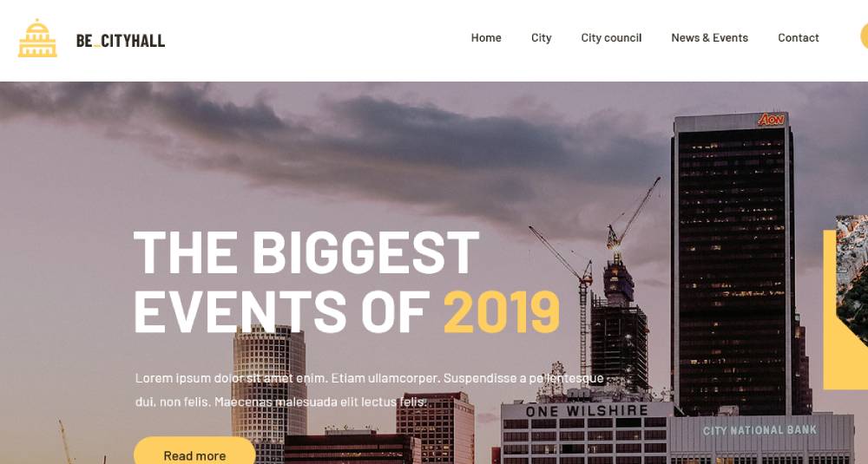This screenshot has height=464, width=868.
Task: Click the crane atop the unfinished tower
Action: [633, 216]
